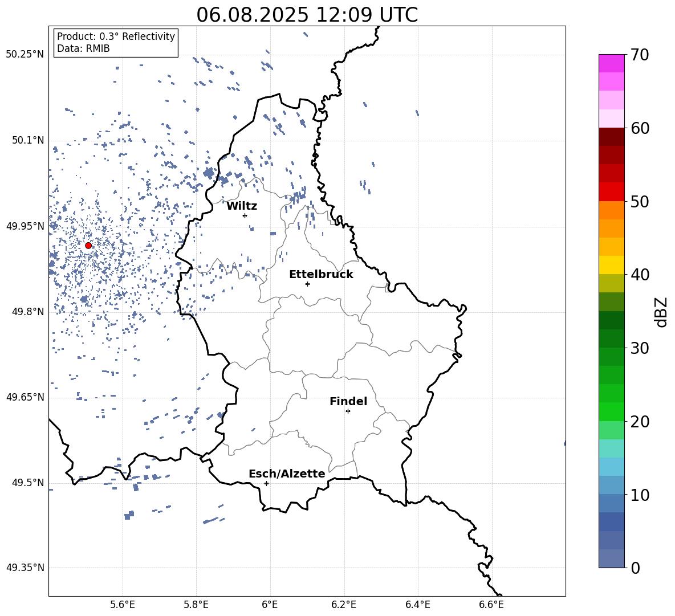Click the 6.4°E longitude label
The height and width of the screenshot is (616, 675).
pyautogui.click(x=417, y=605)
